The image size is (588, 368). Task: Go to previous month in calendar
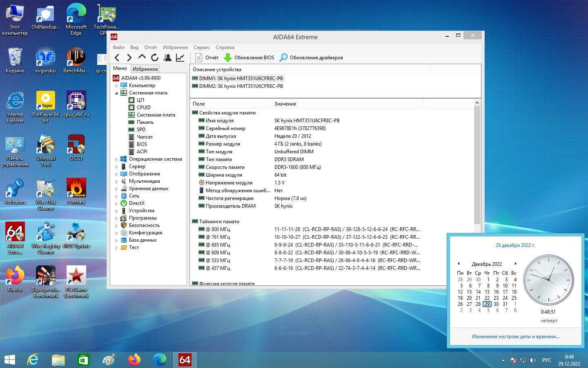pyautogui.click(x=459, y=264)
